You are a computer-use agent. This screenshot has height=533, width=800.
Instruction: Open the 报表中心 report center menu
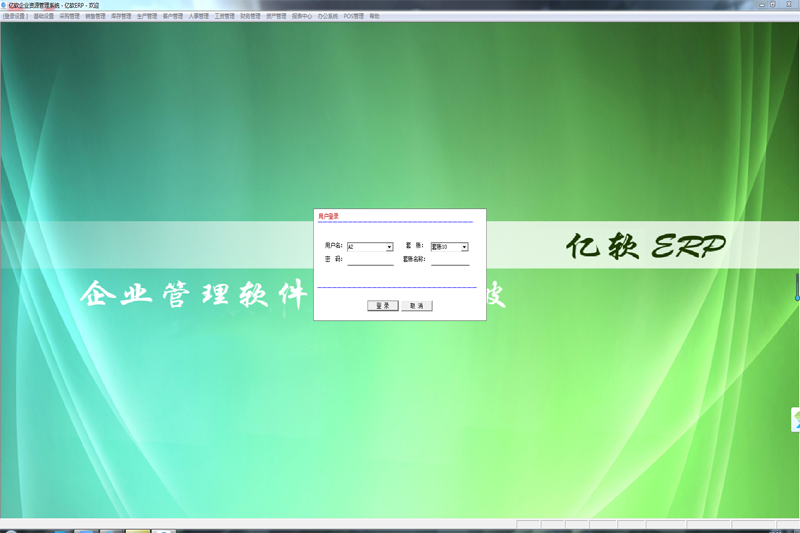(302, 17)
